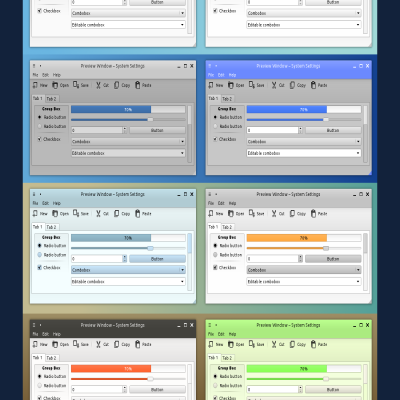400x400 pixels.
Task: Open Combobox dropdown in gray preview window
Action: pyautogui.click(x=128, y=142)
